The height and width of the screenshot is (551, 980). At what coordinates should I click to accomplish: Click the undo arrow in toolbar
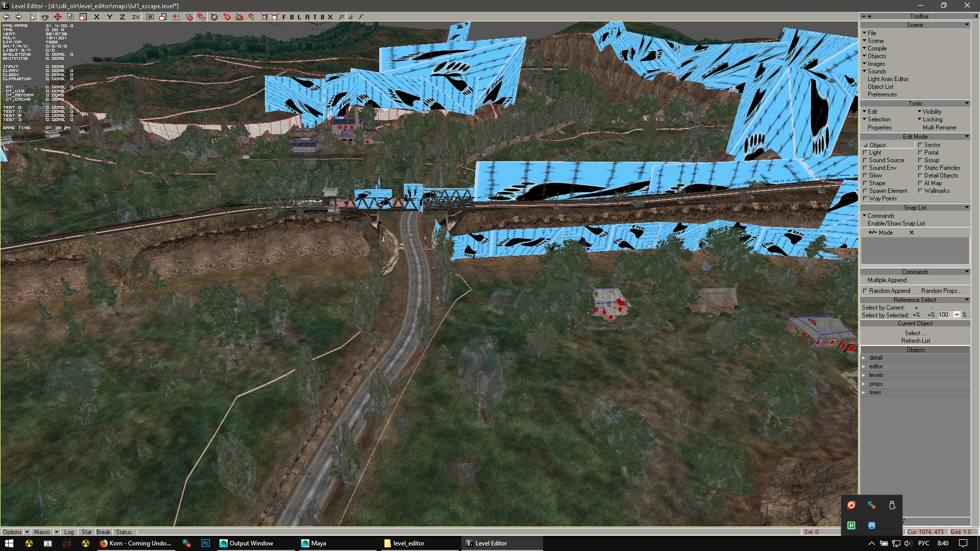tap(7, 17)
